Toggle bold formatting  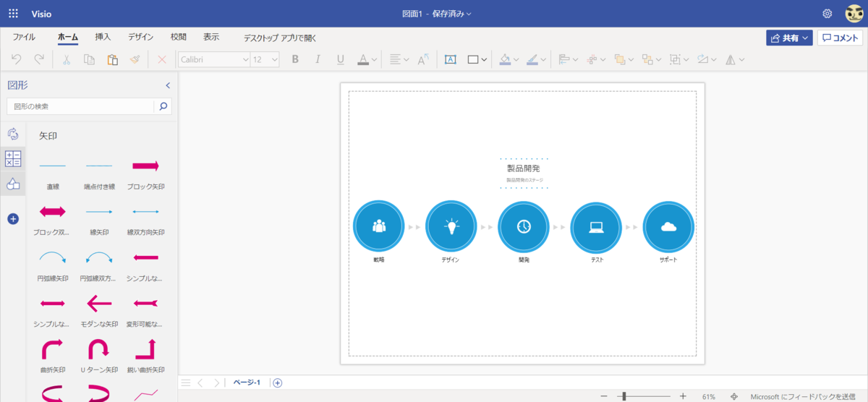(x=295, y=60)
